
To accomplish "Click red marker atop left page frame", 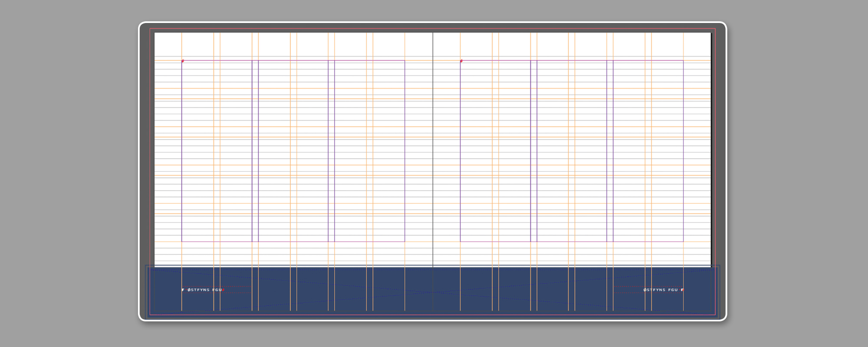I will [x=183, y=61].
